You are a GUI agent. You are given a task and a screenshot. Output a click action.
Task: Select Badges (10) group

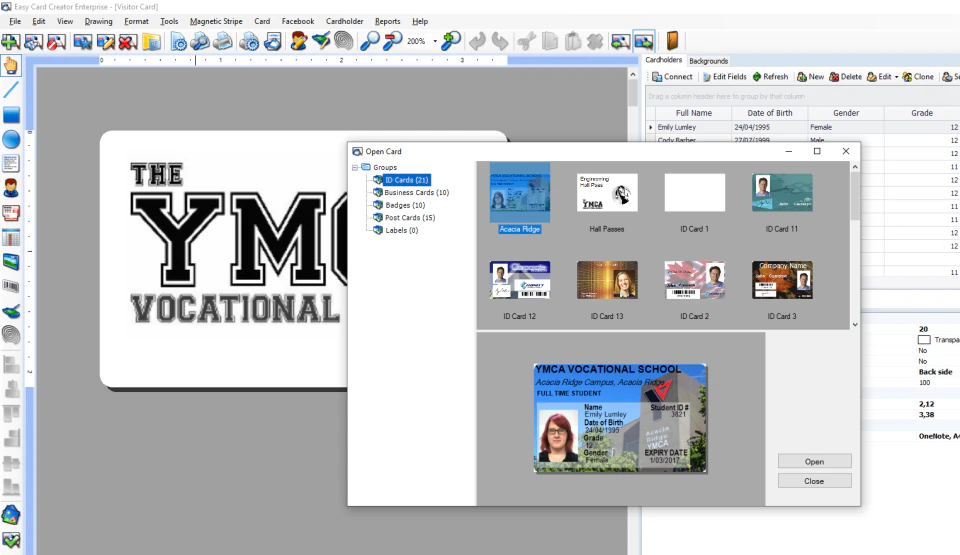click(405, 205)
